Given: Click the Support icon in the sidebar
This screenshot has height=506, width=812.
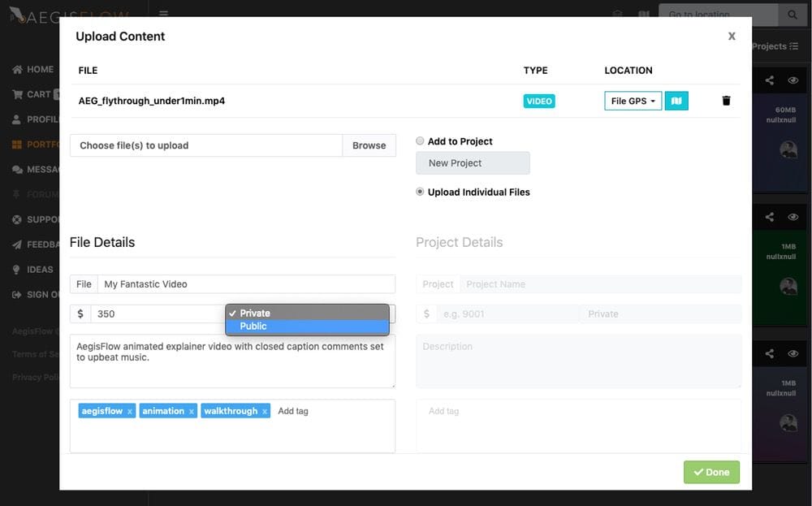Looking at the screenshot, I should pos(16,219).
